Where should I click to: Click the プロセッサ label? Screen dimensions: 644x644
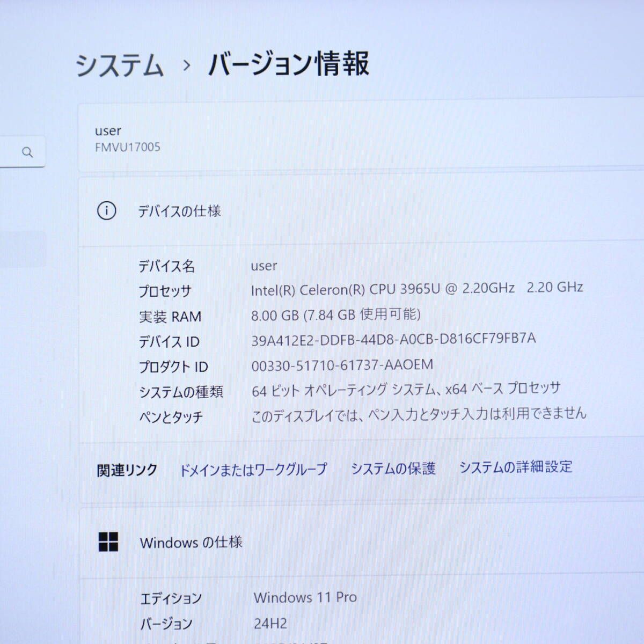(x=165, y=291)
